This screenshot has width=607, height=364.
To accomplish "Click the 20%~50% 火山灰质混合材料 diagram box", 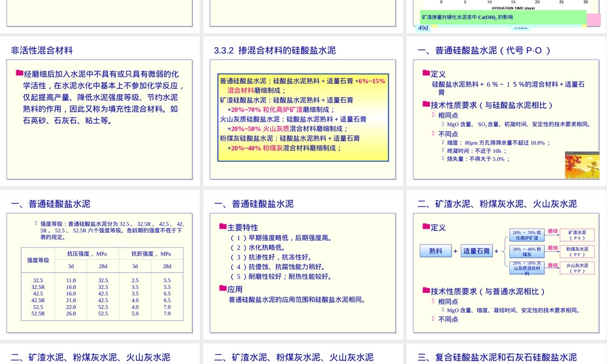I will pos(526,268).
